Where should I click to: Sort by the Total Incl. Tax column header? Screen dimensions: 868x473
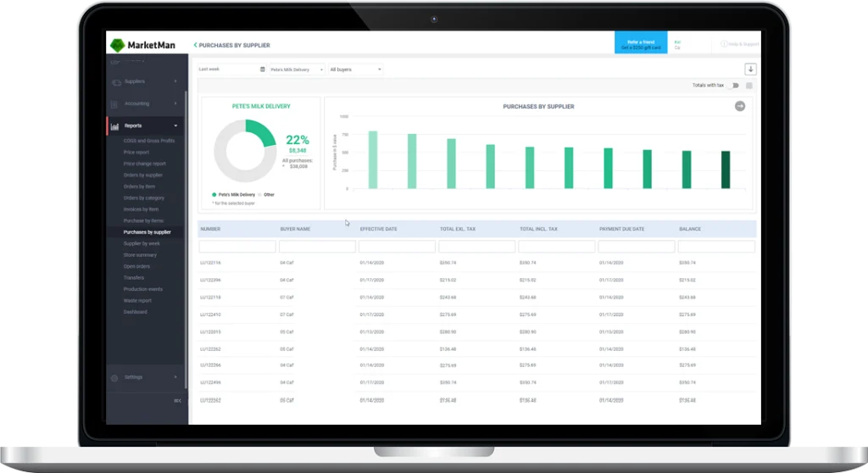pyautogui.click(x=538, y=229)
